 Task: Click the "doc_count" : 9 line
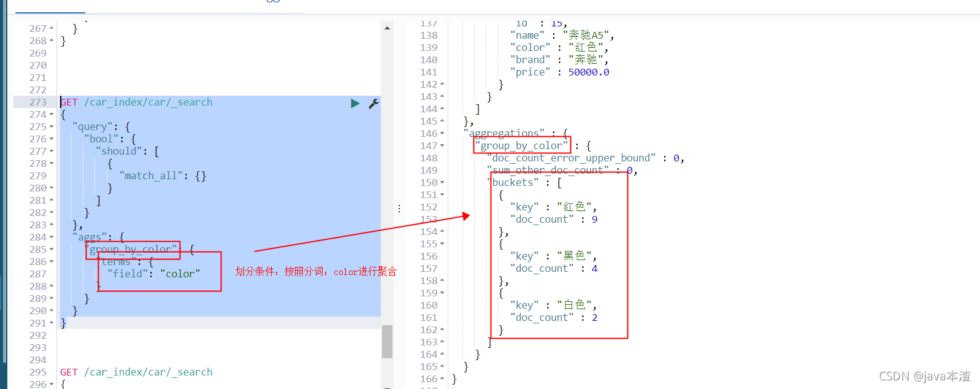[554, 220]
